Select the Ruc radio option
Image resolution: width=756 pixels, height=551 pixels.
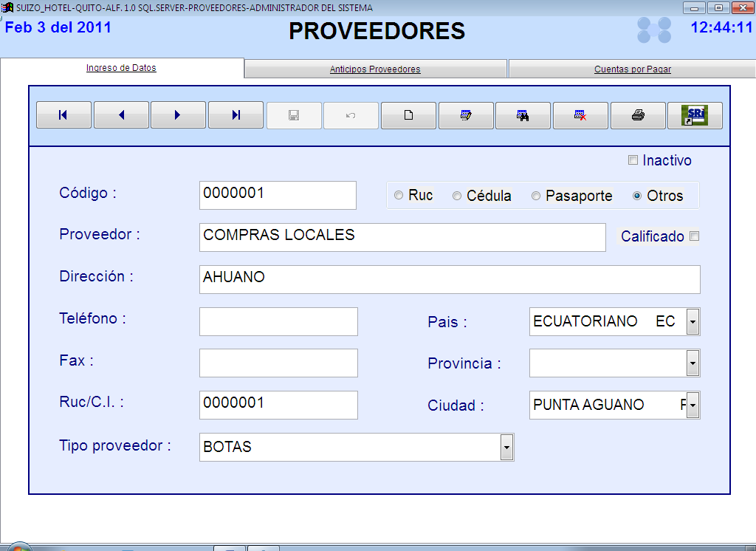(399, 196)
